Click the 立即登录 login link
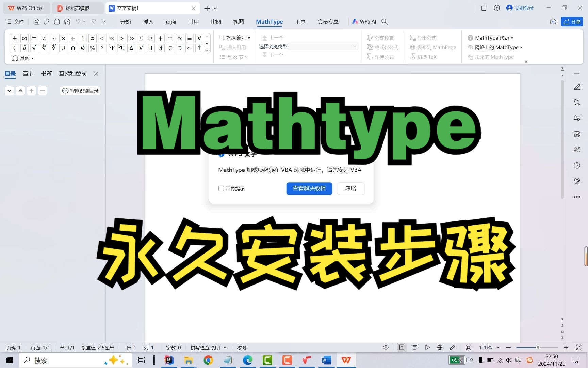 [520, 8]
